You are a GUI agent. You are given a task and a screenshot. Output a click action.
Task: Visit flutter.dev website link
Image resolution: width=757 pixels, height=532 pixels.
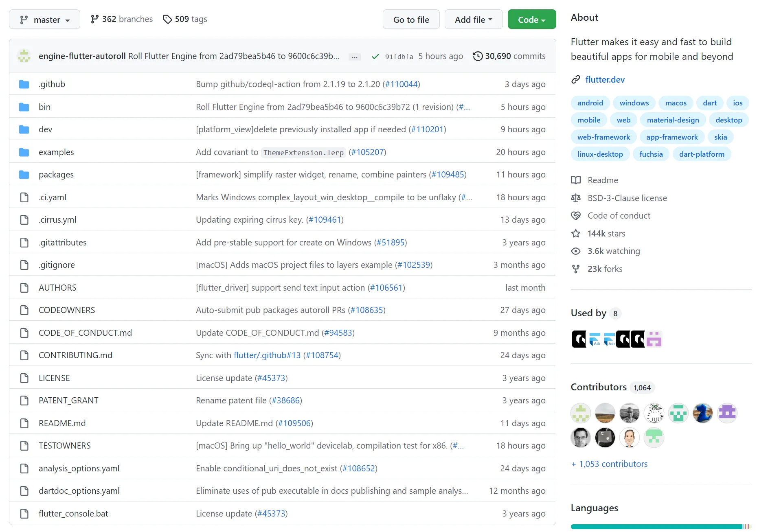tap(605, 80)
